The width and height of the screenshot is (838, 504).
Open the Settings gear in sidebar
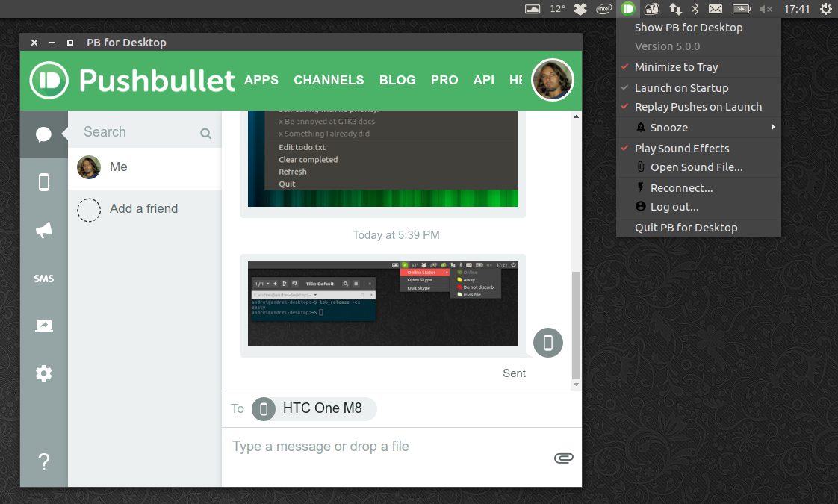pyautogui.click(x=44, y=373)
